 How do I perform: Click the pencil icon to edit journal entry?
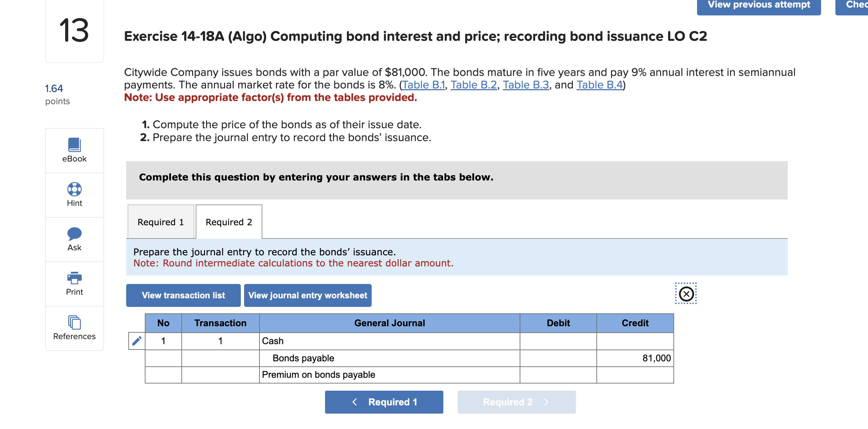click(x=136, y=341)
